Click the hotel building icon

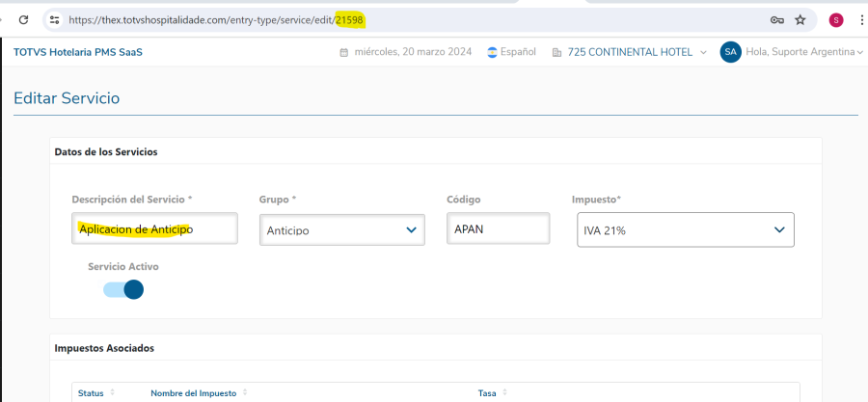click(557, 52)
